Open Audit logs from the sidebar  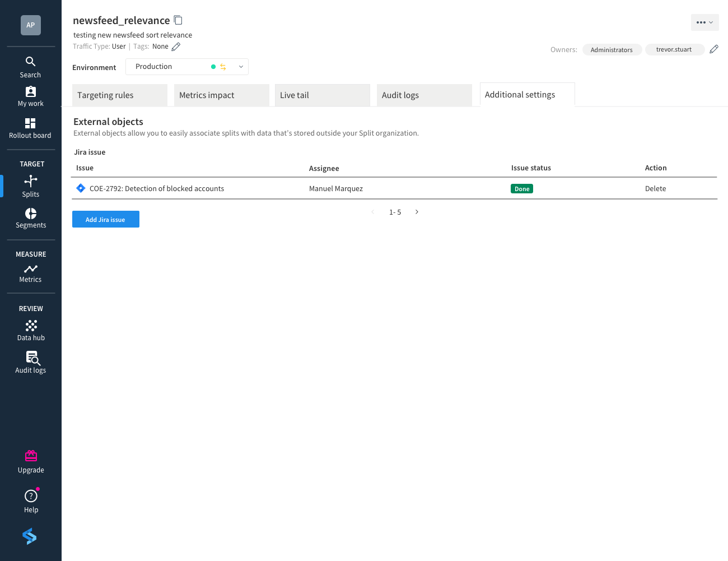(30, 362)
